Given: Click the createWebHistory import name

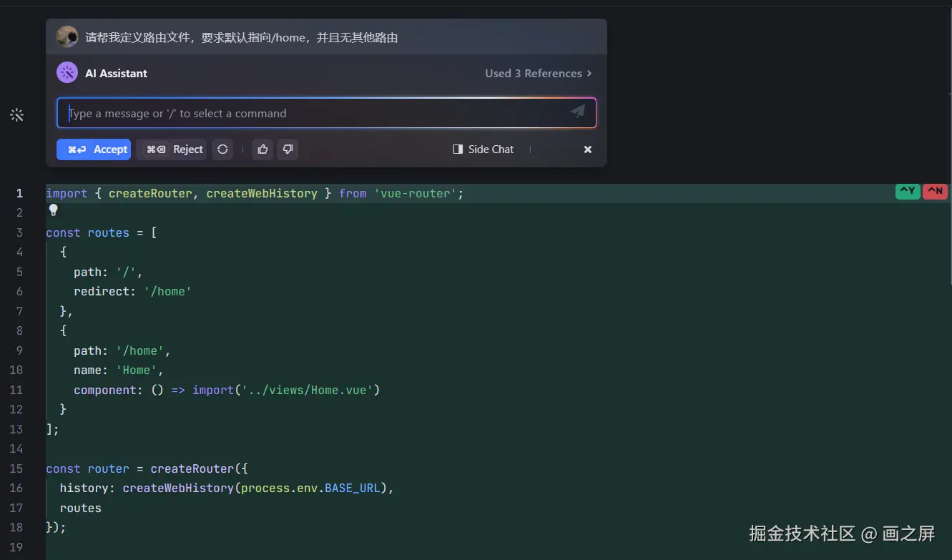Looking at the screenshot, I should [x=262, y=193].
